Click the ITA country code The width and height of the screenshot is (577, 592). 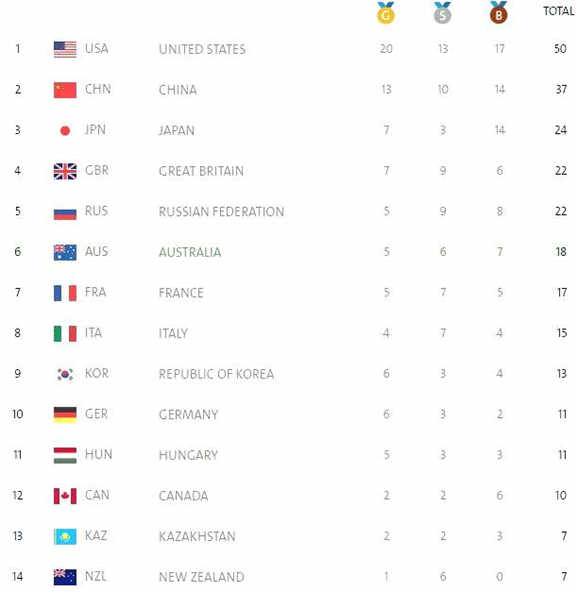tap(93, 333)
